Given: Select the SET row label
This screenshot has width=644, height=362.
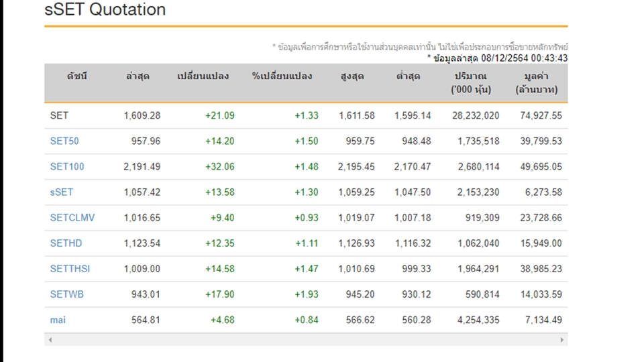Looking at the screenshot, I should 59,116.
